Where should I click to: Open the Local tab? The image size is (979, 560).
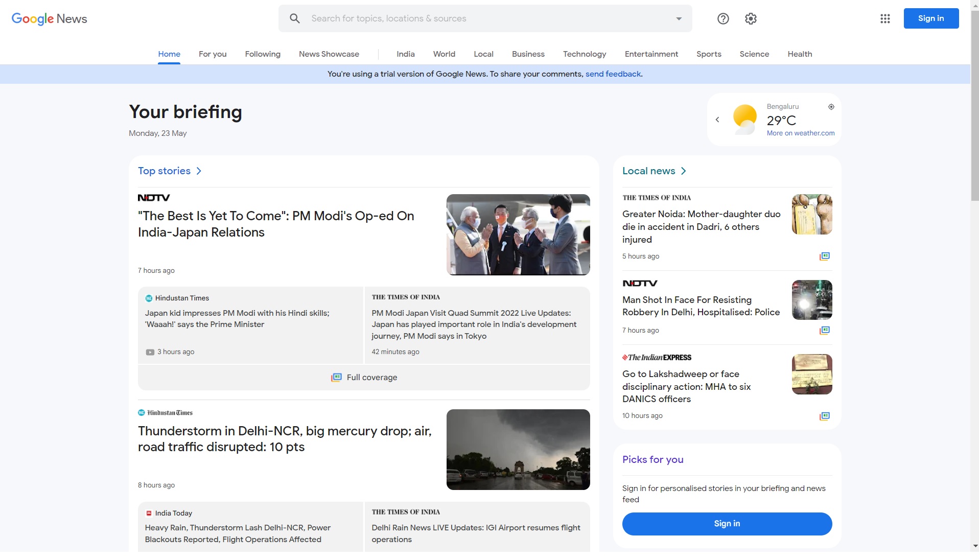click(483, 54)
